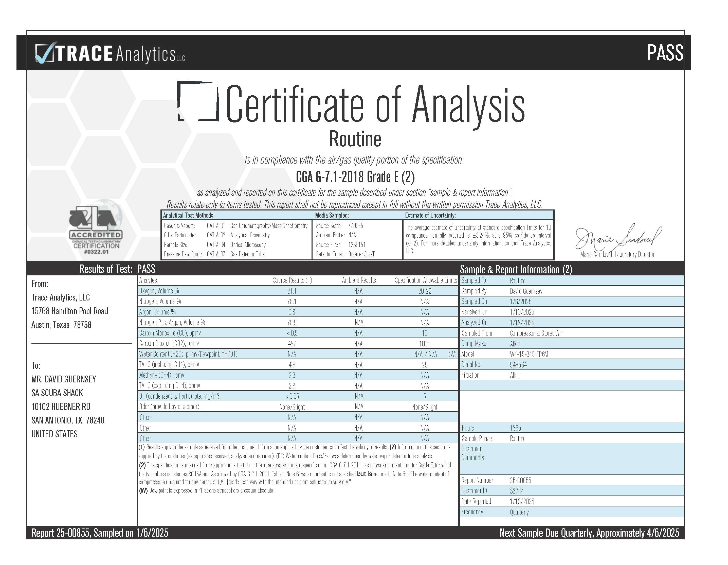This screenshot has height=565, width=728.
Task: Click the Oil & Particulate result <0.05
Action: coord(292,397)
